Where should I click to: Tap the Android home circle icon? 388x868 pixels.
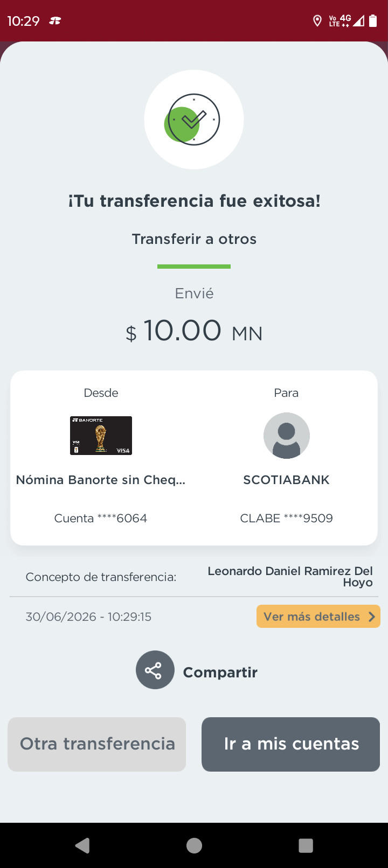pyautogui.click(x=194, y=845)
